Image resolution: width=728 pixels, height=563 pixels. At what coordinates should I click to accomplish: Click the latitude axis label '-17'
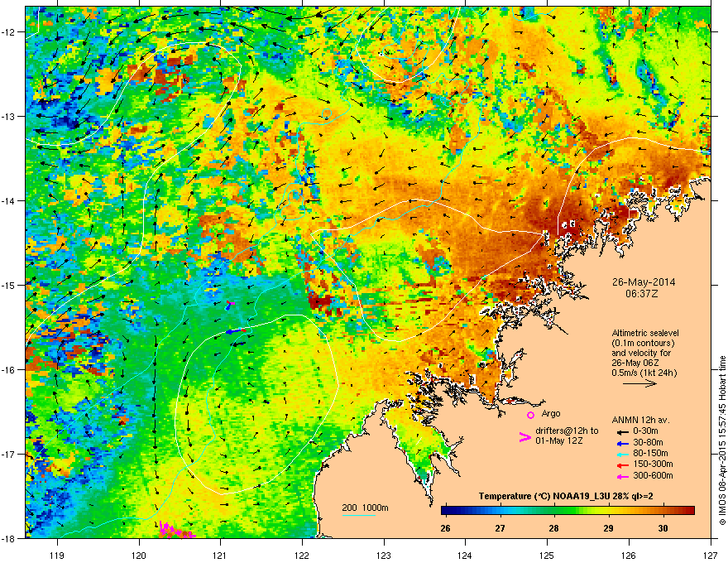(x=8, y=455)
